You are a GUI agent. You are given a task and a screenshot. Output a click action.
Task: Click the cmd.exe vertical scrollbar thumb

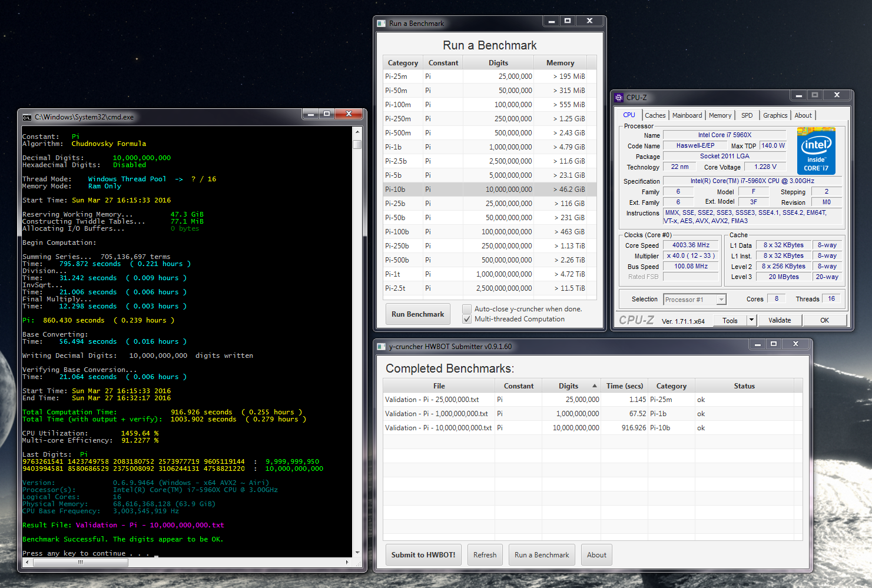357,144
